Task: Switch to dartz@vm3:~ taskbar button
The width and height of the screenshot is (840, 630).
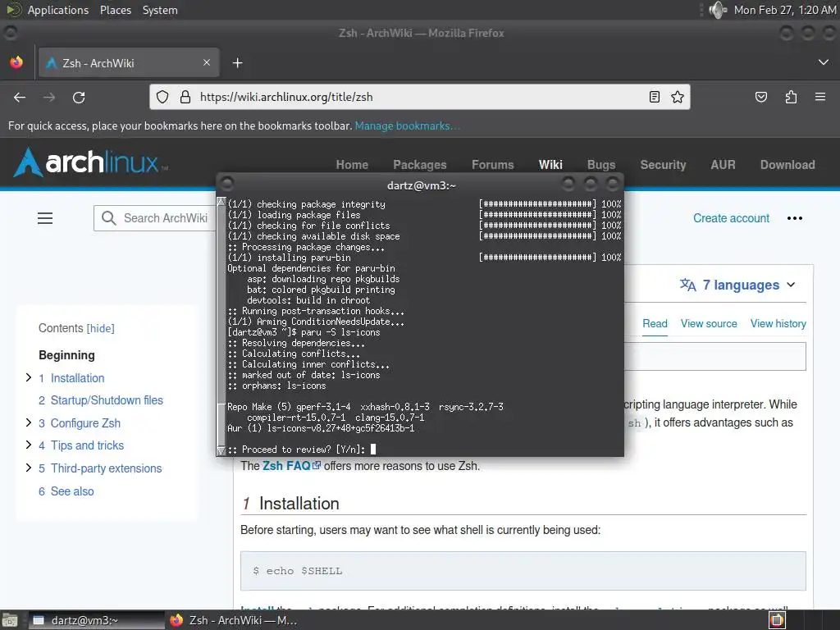Action: [96, 620]
